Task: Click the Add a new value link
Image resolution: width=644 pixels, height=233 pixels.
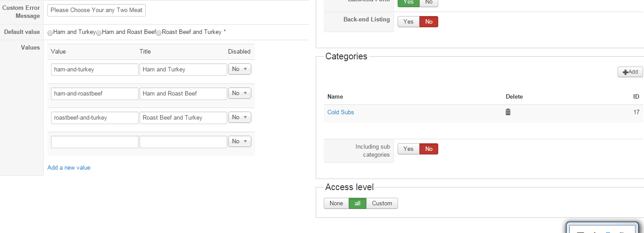Action: (69, 168)
